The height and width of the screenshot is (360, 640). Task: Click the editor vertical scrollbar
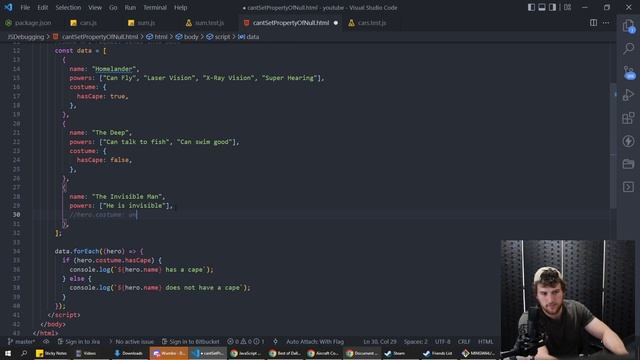613,146
